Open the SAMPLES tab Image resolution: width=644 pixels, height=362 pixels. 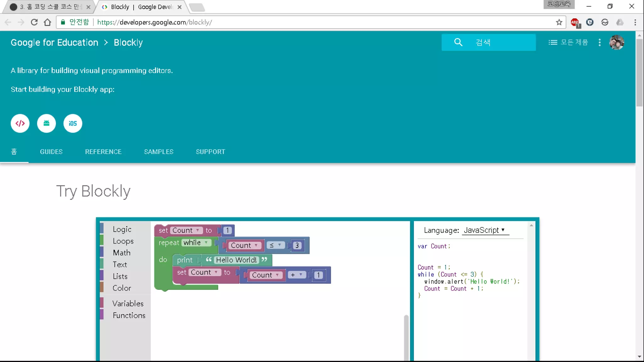pyautogui.click(x=158, y=152)
